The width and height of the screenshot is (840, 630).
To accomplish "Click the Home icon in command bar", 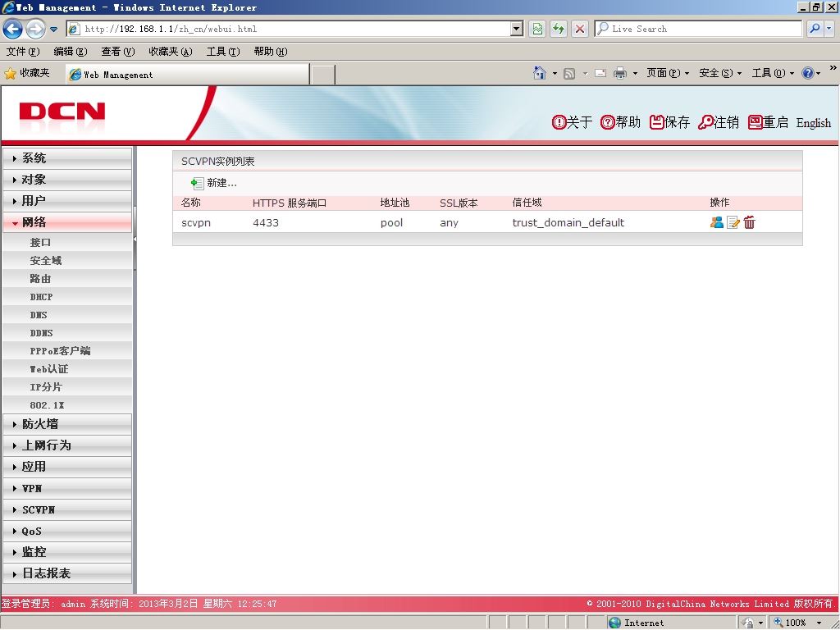I will (540, 73).
